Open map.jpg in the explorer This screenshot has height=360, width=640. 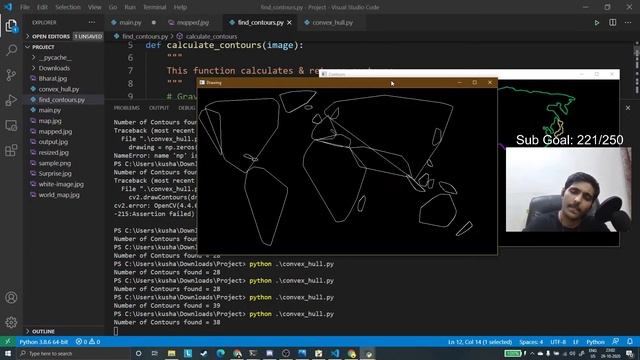(50, 121)
